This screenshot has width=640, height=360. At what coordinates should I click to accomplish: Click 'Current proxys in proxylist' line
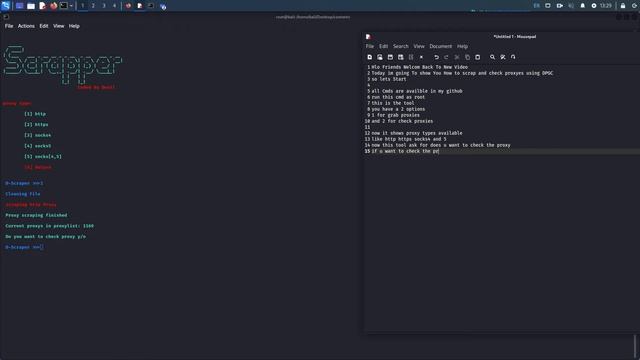point(49,226)
